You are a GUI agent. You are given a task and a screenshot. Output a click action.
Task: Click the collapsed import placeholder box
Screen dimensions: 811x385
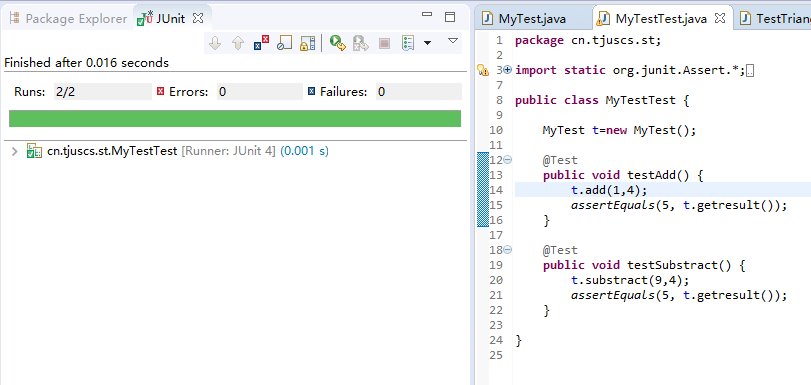tap(751, 71)
